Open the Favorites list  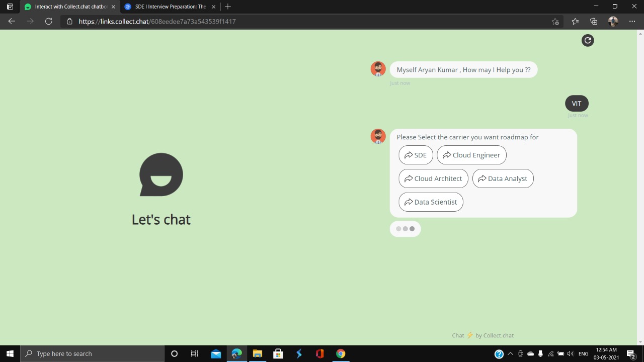575,21
